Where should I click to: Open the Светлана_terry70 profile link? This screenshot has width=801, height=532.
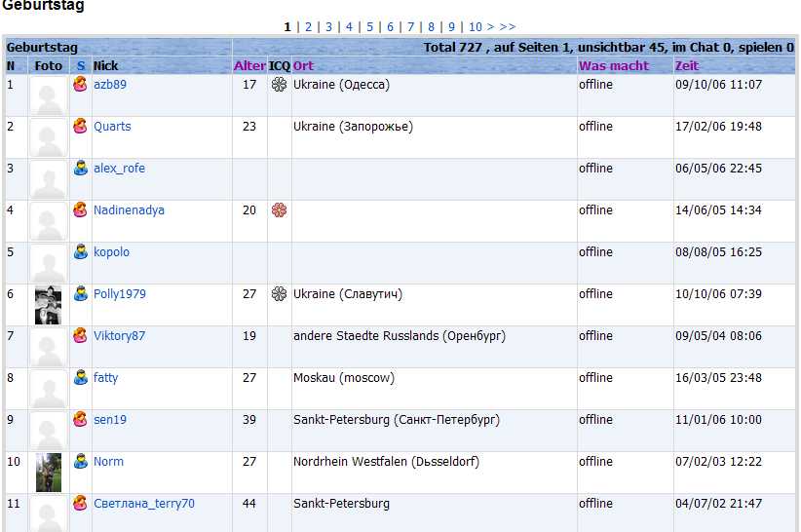(x=143, y=504)
